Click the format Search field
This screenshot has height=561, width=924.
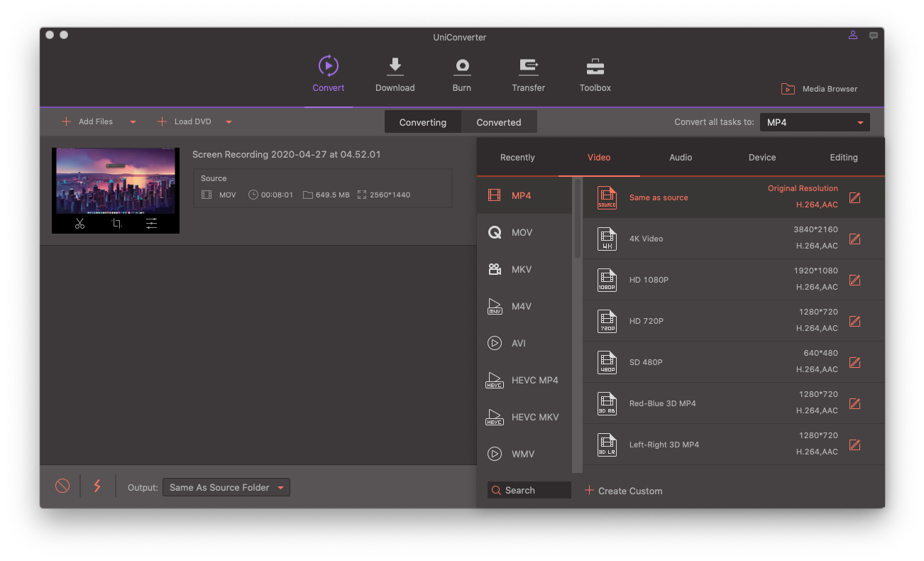pyautogui.click(x=529, y=490)
